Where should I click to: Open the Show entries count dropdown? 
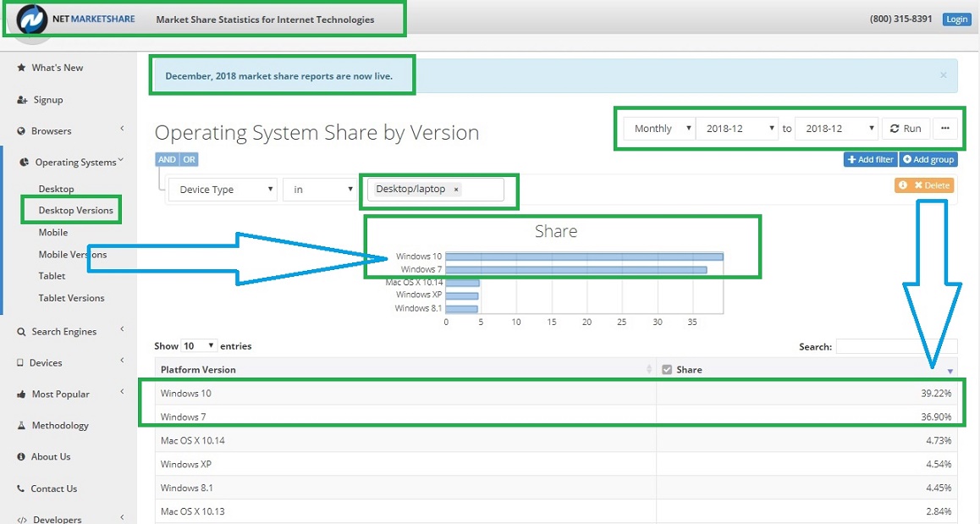tap(199, 345)
